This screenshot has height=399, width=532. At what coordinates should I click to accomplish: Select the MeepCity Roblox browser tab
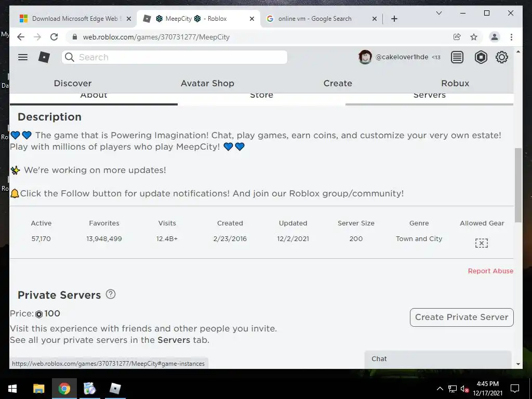(198, 19)
